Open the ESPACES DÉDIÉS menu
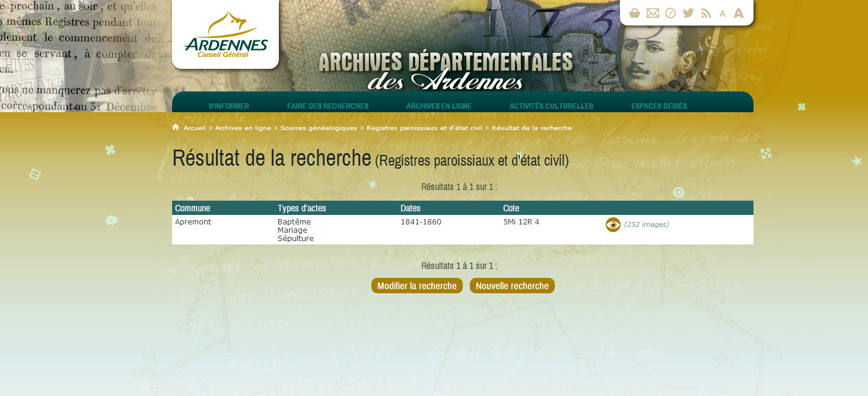The image size is (868, 396). click(x=659, y=106)
